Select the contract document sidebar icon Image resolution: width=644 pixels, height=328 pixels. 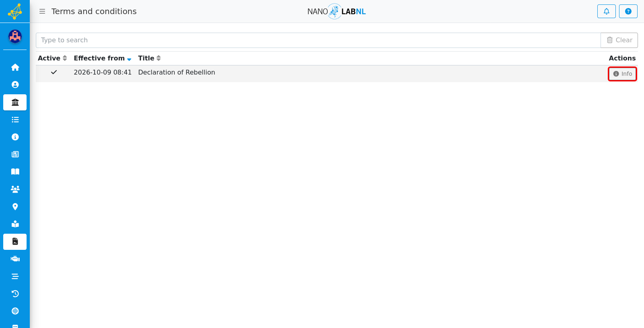click(x=15, y=242)
